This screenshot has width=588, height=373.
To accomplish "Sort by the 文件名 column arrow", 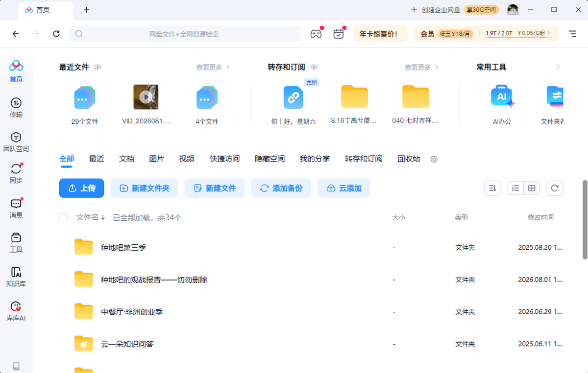I will (x=103, y=218).
